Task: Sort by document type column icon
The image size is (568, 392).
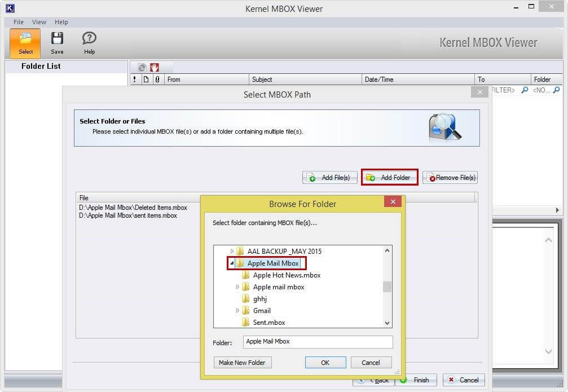Action: 146,80
